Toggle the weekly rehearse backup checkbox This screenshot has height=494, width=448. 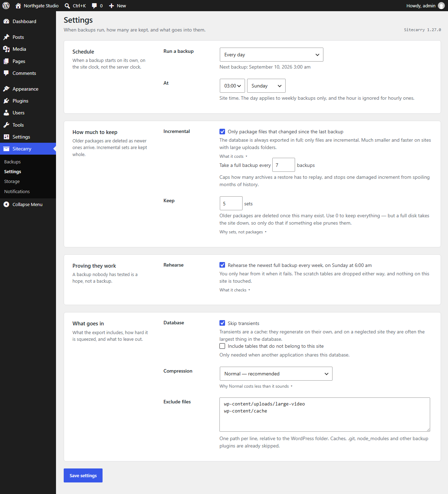(222, 265)
